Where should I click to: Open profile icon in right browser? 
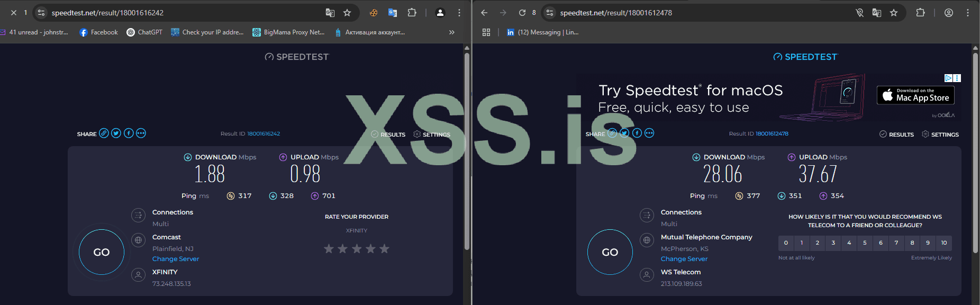click(949, 13)
